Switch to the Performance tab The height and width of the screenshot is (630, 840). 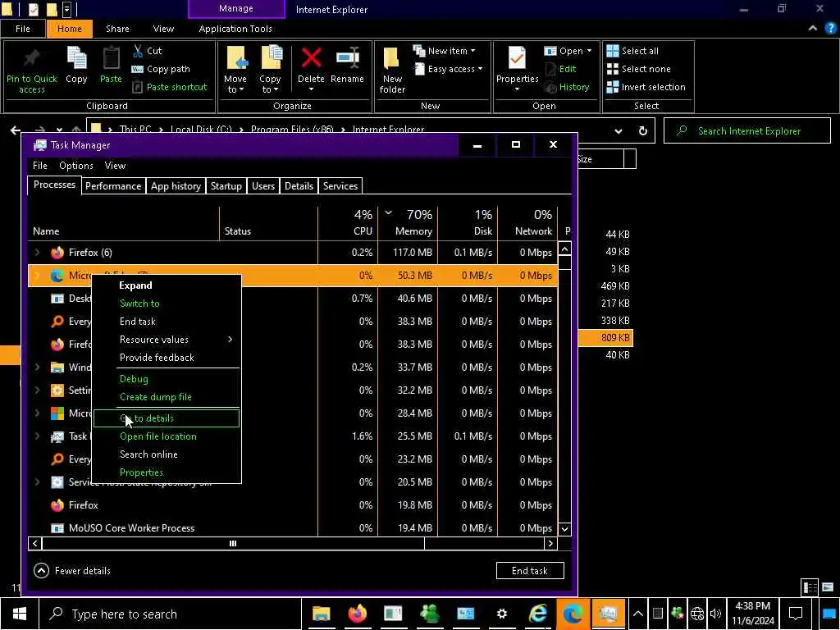pos(113,186)
